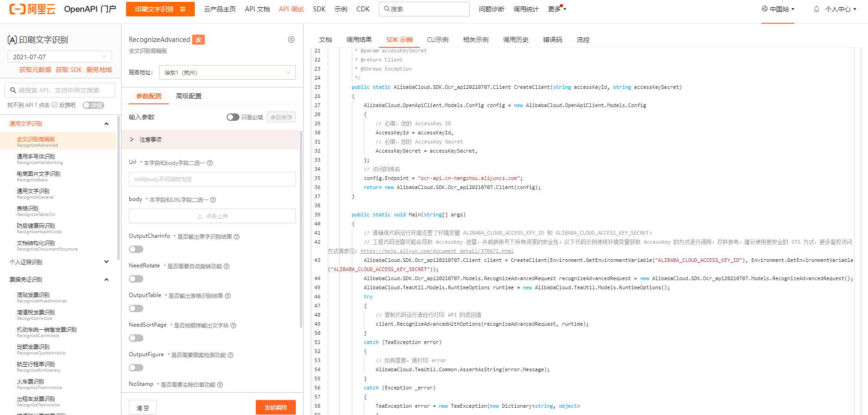Screen dimensions: 868x415
Task: Enable the NeedSortPage switch
Action: [x=136, y=338]
